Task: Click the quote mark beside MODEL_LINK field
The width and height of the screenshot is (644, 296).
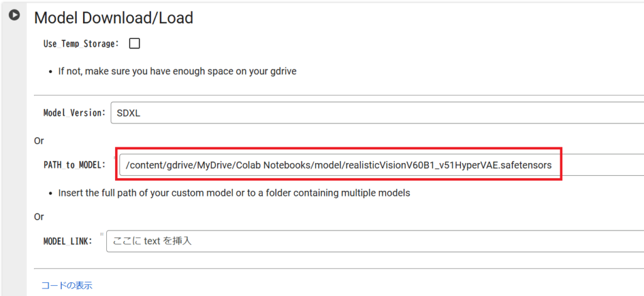Action: tap(102, 234)
